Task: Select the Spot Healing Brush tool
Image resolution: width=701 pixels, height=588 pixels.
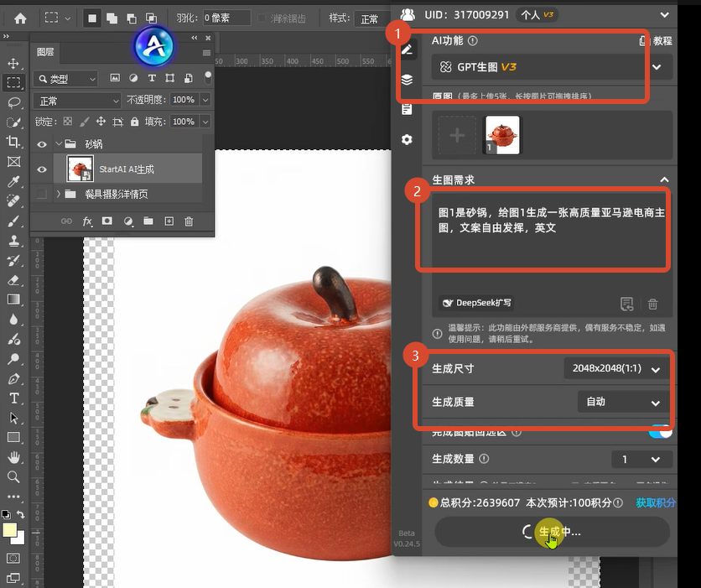Action: click(13, 200)
